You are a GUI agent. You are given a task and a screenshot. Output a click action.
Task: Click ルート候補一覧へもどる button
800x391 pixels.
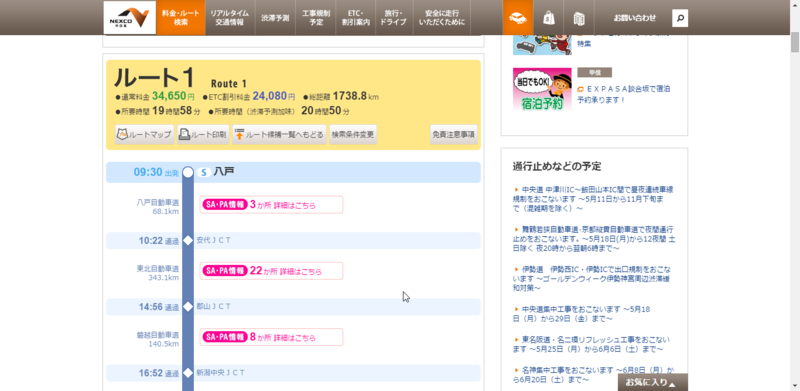[279, 135]
